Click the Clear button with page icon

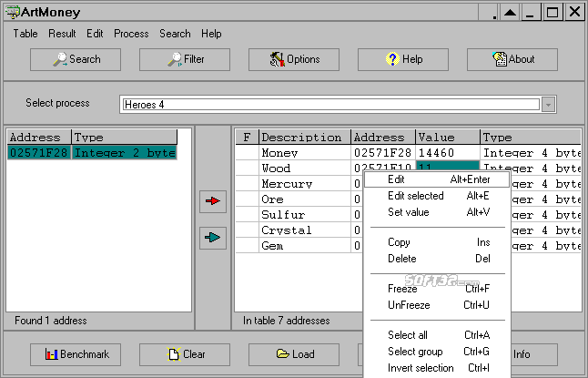[185, 354]
